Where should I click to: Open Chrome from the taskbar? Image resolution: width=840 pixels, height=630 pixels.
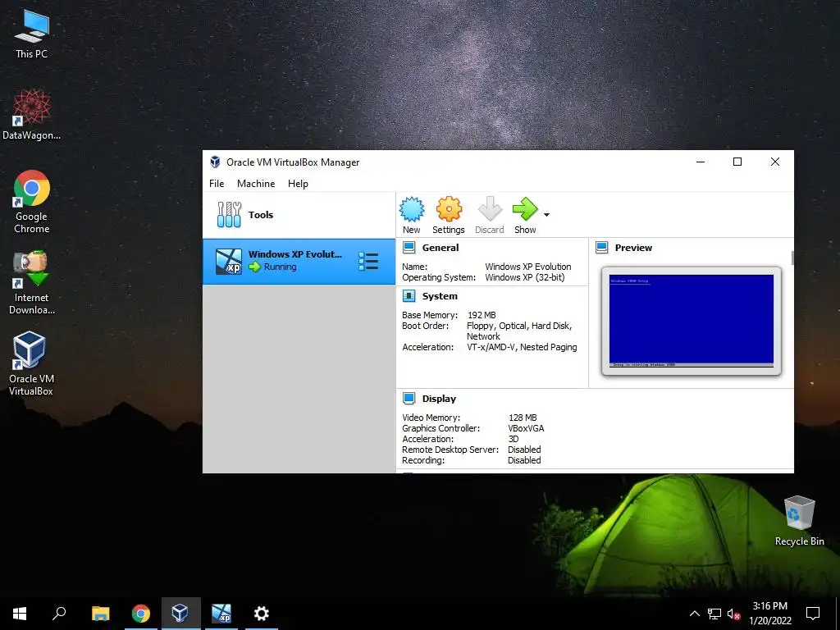(x=141, y=614)
